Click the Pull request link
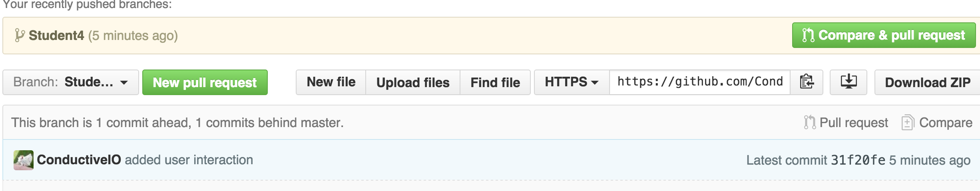980x191 pixels. point(846,123)
